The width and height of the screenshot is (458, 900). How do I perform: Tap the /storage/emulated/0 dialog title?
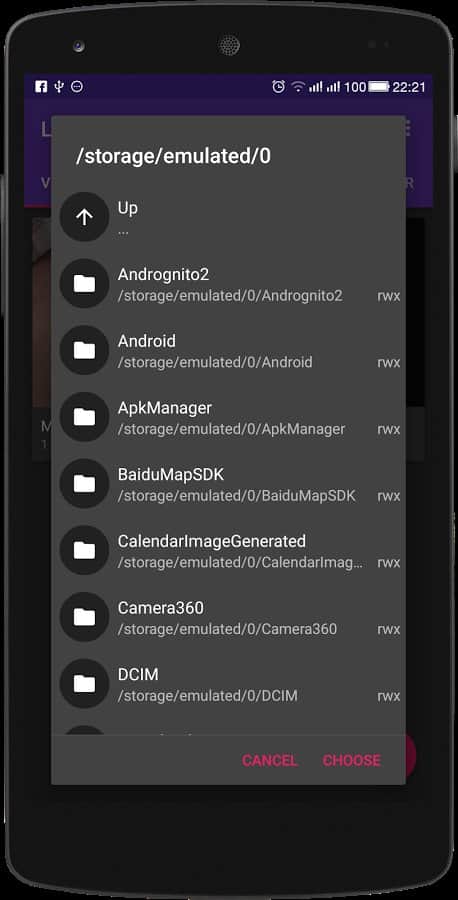(x=173, y=156)
